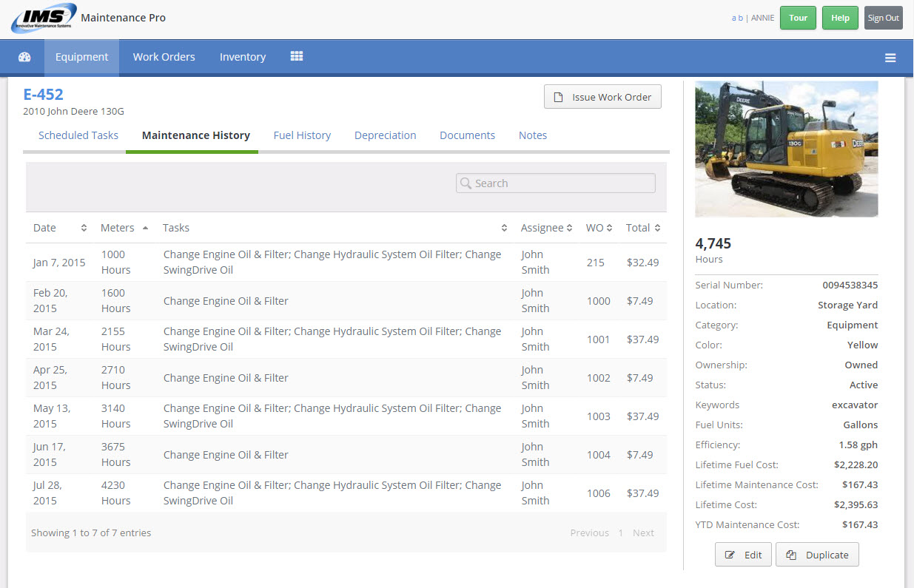Click the Next pagination link
The image size is (914, 588).
click(x=643, y=533)
